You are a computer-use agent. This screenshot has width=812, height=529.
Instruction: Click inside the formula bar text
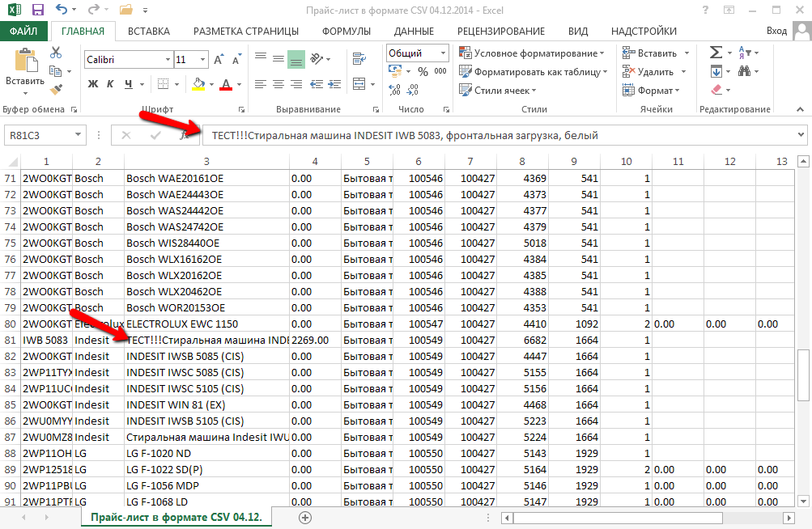(405, 136)
